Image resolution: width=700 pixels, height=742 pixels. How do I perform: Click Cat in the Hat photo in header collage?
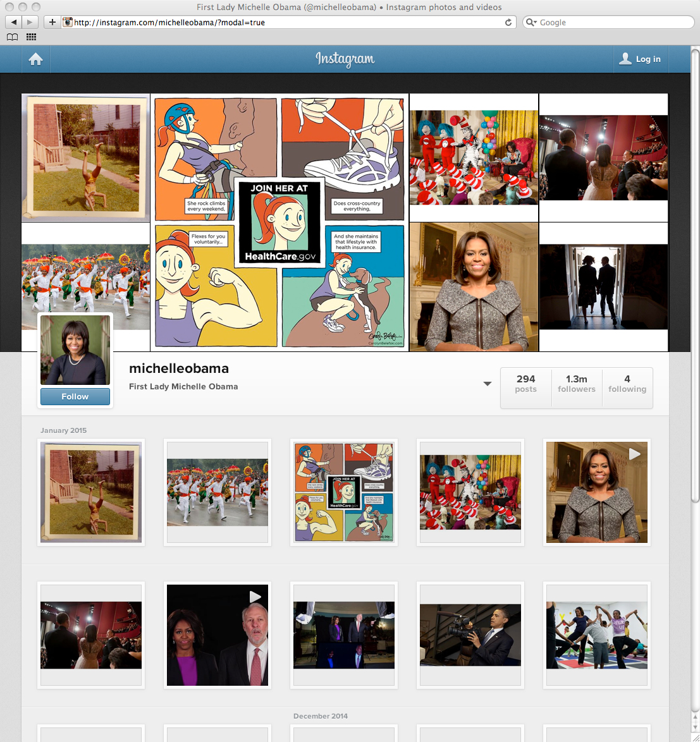click(x=474, y=157)
